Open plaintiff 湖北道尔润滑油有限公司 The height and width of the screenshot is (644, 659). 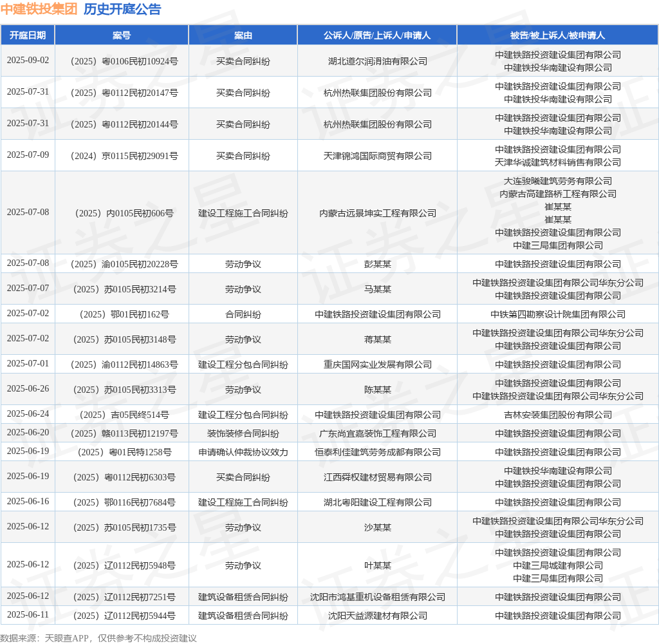tap(377, 61)
